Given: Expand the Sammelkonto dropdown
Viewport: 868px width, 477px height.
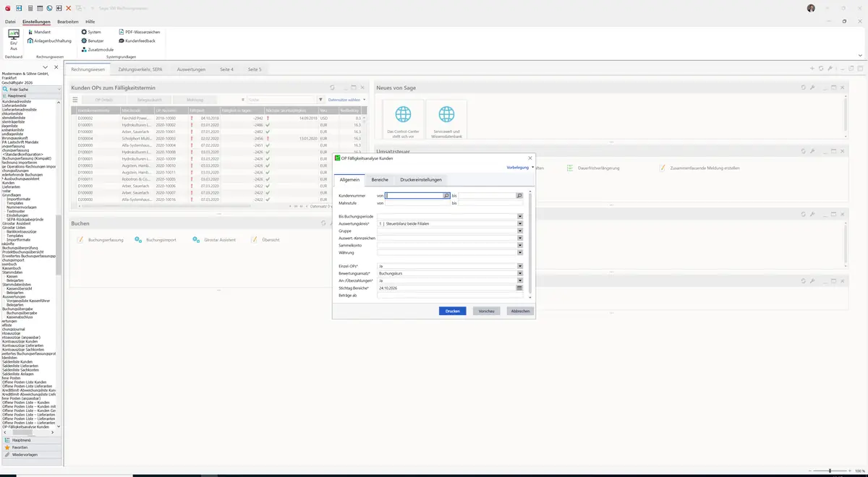Looking at the screenshot, I should [520, 245].
